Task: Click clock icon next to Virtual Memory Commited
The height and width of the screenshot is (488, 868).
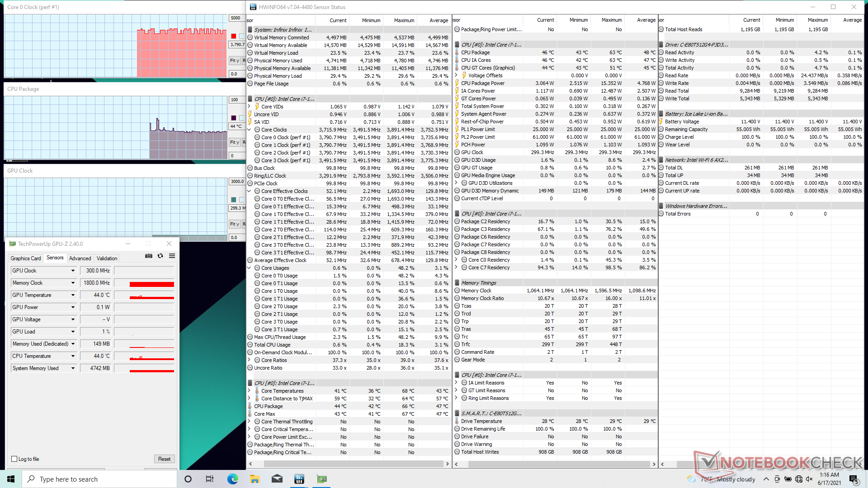Action: (x=250, y=38)
